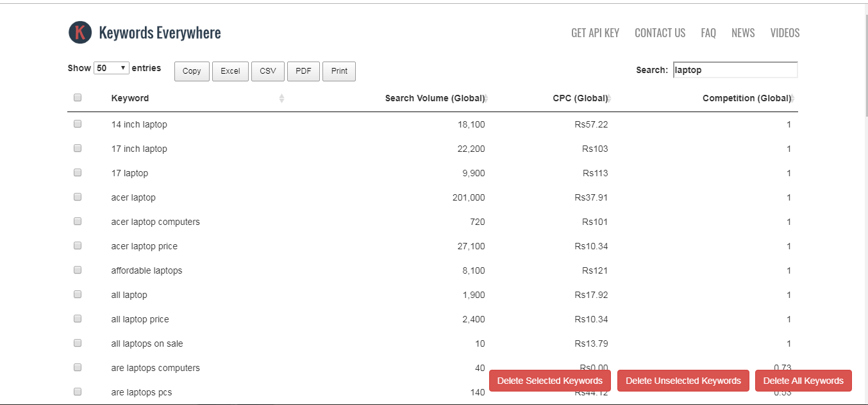Click Delete Selected Keywords button

(550, 381)
